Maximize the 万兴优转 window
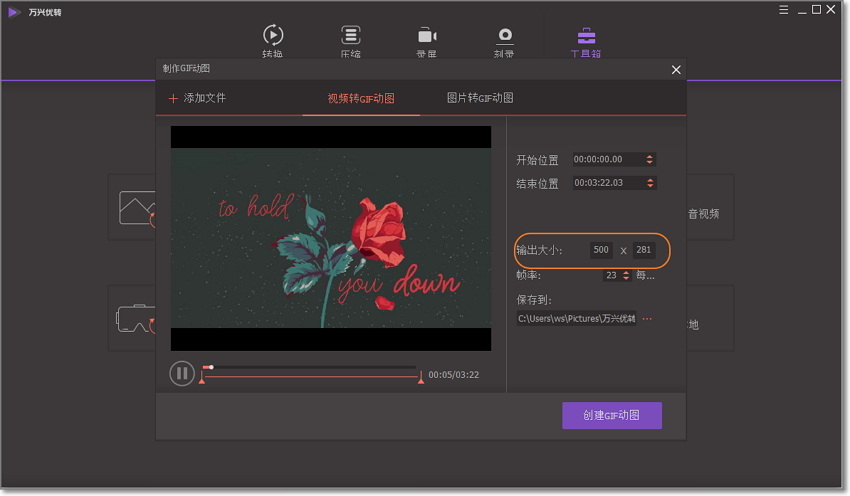Viewport: 850px width, 496px height. pos(816,9)
